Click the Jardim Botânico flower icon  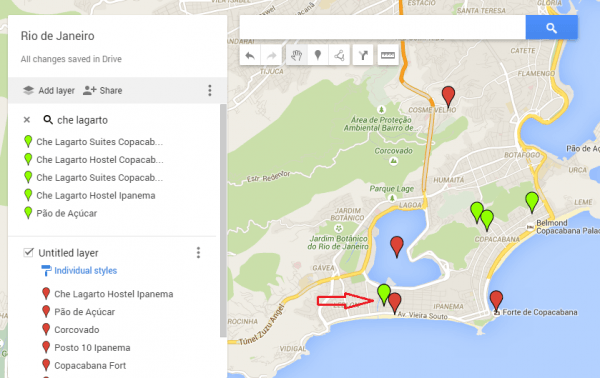[x=339, y=228]
